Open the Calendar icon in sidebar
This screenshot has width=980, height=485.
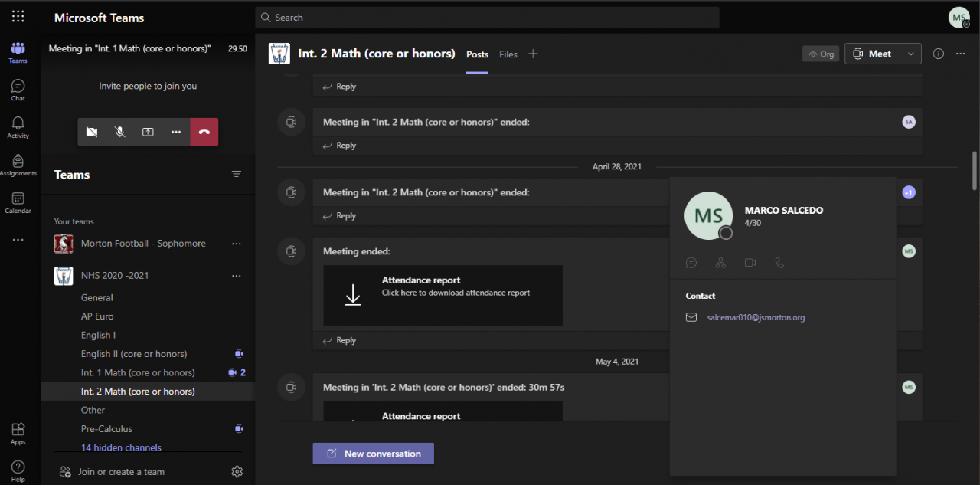tap(18, 202)
